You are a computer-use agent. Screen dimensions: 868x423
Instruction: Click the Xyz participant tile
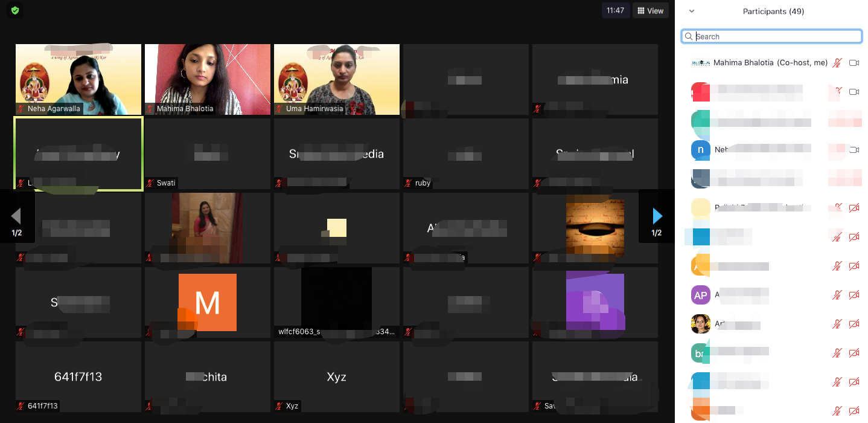336,376
